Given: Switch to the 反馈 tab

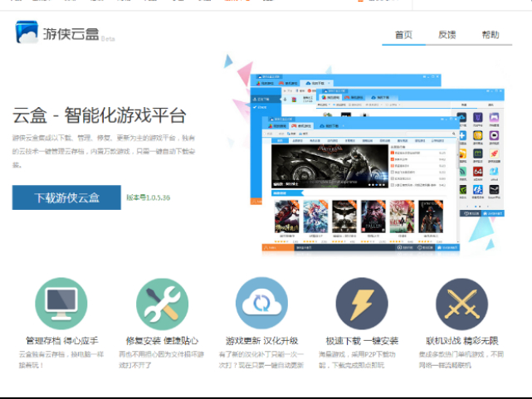Looking at the screenshot, I should 447,35.
